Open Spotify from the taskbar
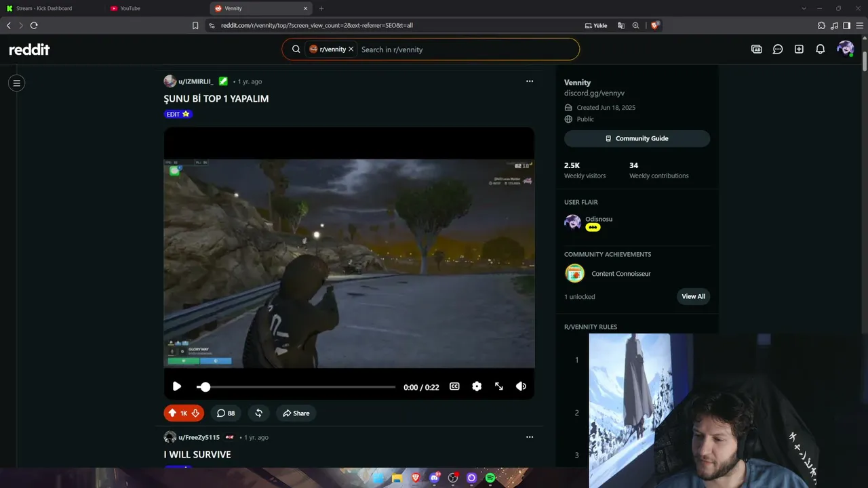This screenshot has width=868, height=488. tap(490, 478)
